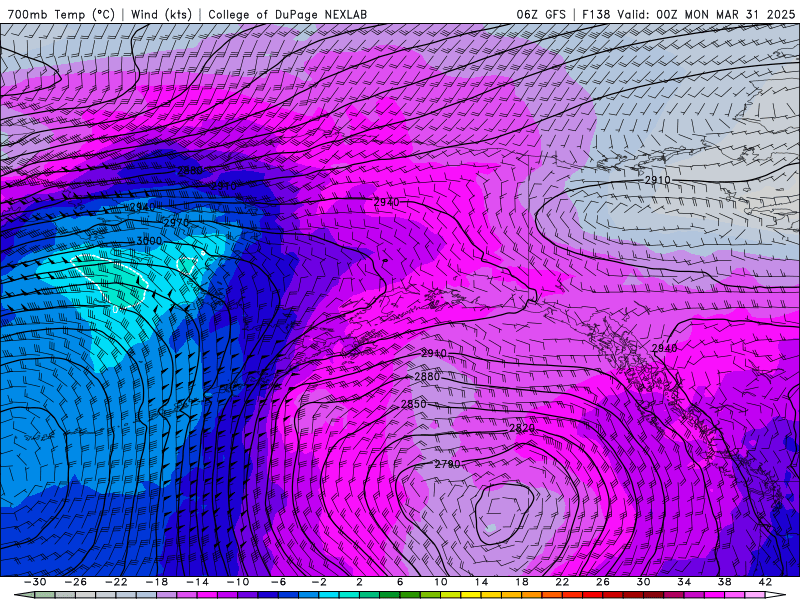This screenshot has width=800, height=600.
Task: Click the 2970 height contour label
Action: click(177, 223)
